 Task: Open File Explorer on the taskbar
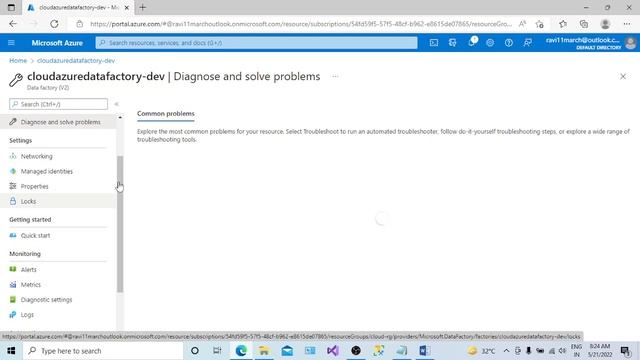(264, 351)
